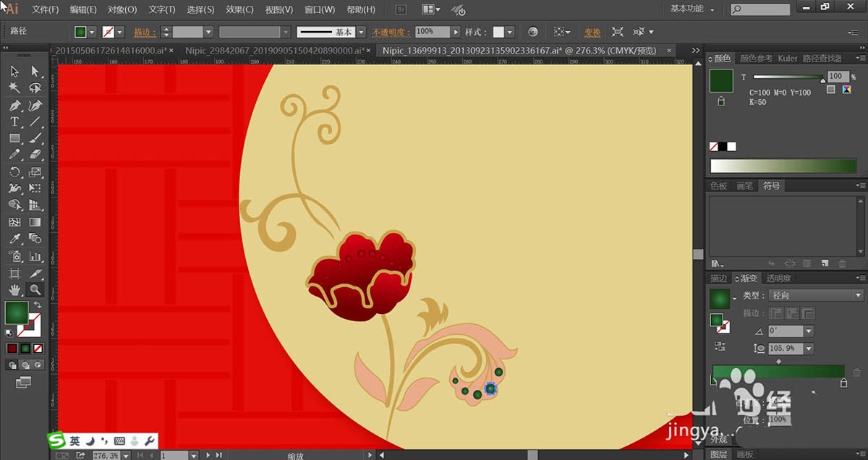Select the Pencil tool
This screenshot has height=460, width=868.
pyautogui.click(x=14, y=155)
